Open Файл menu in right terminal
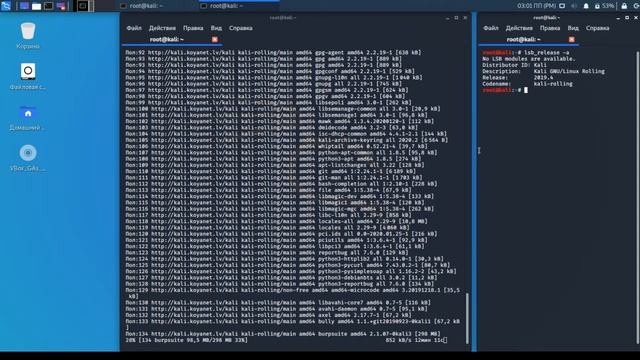Image resolution: width=640 pixels, height=360 pixels. pyautogui.click(x=491, y=28)
